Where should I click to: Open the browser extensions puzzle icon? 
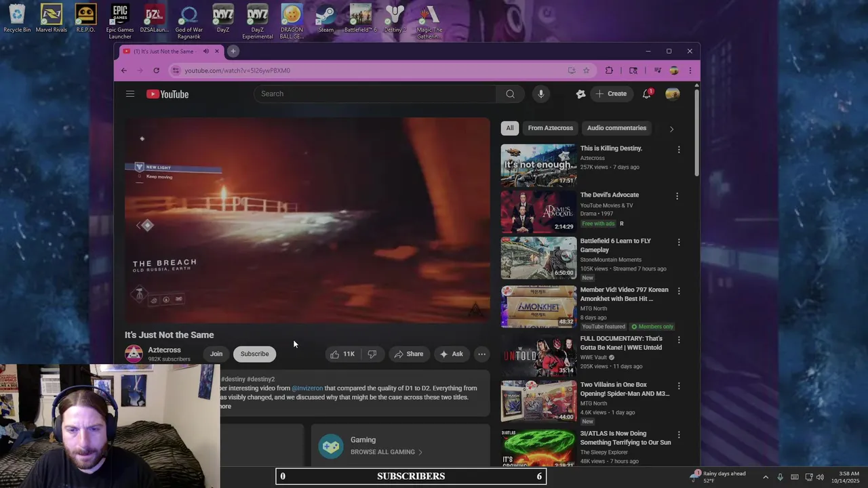[609, 70]
